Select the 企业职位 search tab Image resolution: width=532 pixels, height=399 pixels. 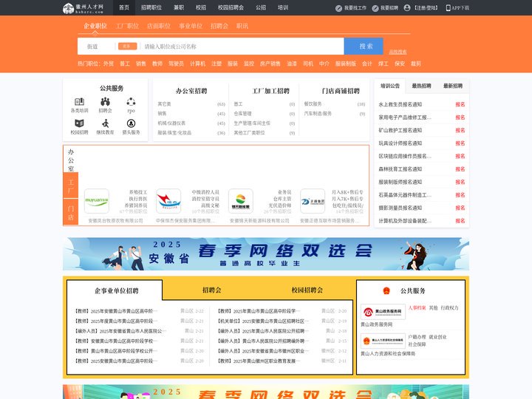tap(95, 26)
